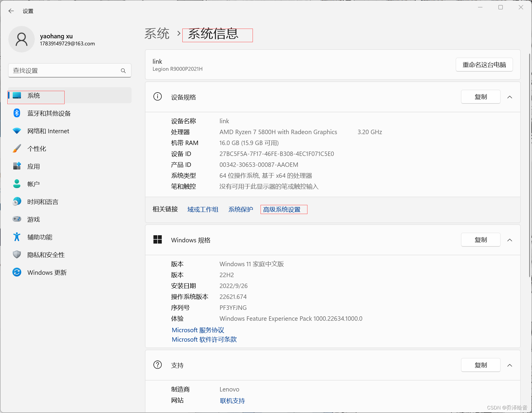The image size is (532, 413).
Task: Open Windows 更新 update page
Action: tap(47, 272)
